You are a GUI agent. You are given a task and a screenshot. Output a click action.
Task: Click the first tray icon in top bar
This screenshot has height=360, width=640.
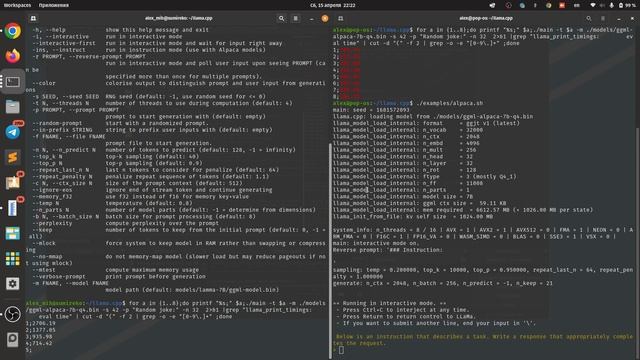point(493,5)
